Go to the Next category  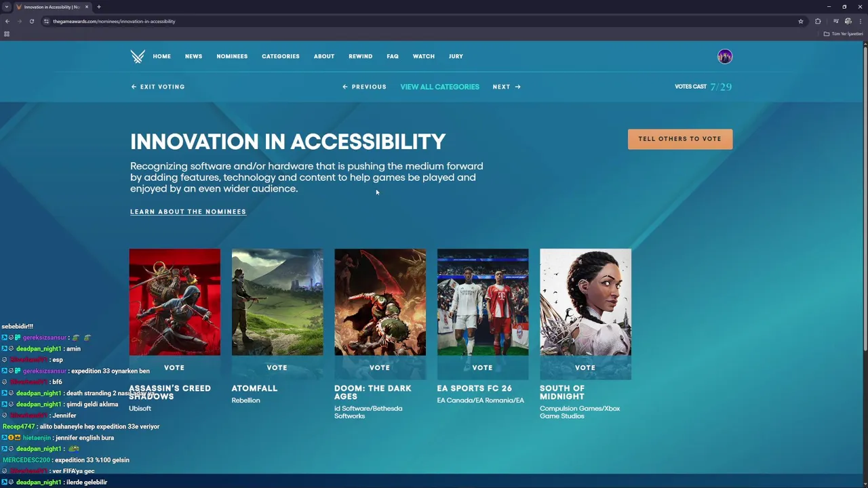pos(507,87)
